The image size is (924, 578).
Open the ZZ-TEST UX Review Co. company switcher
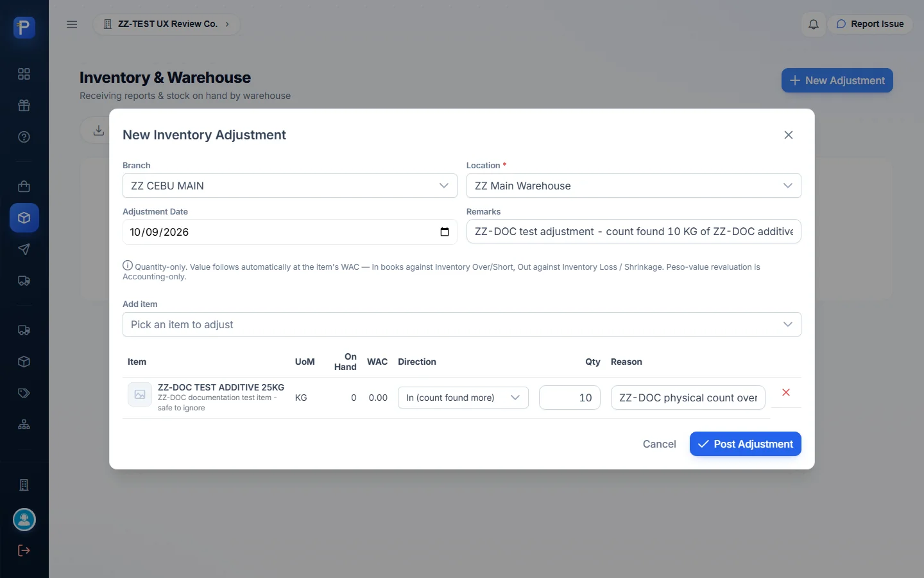click(x=167, y=24)
